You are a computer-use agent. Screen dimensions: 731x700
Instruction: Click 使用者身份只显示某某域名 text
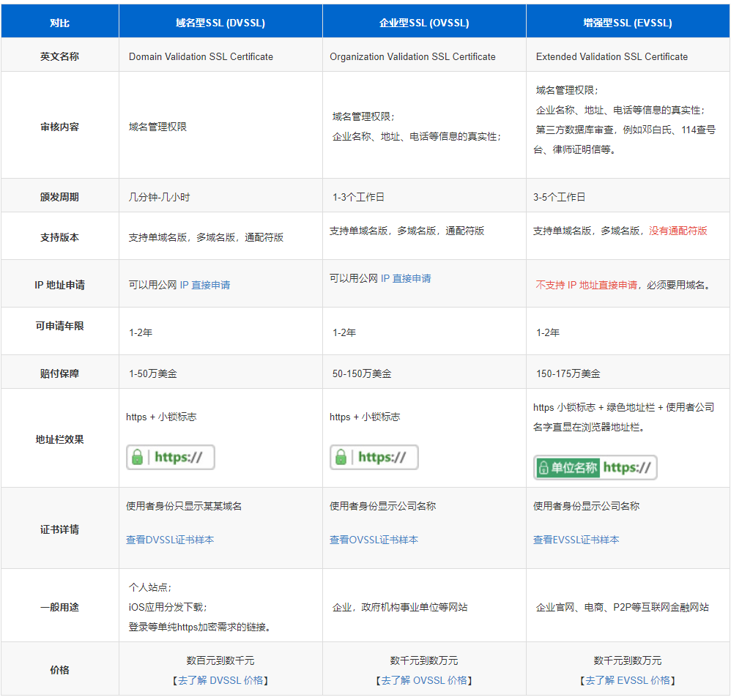[184, 506]
